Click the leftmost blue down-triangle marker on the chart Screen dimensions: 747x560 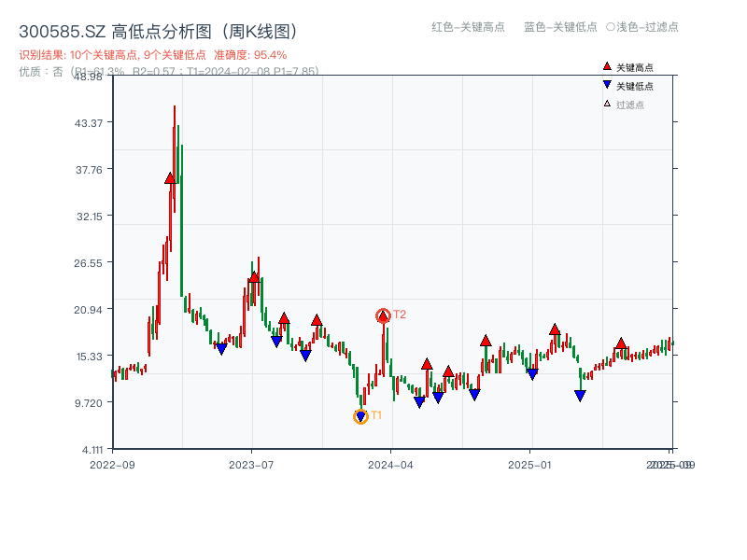click(x=222, y=348)
